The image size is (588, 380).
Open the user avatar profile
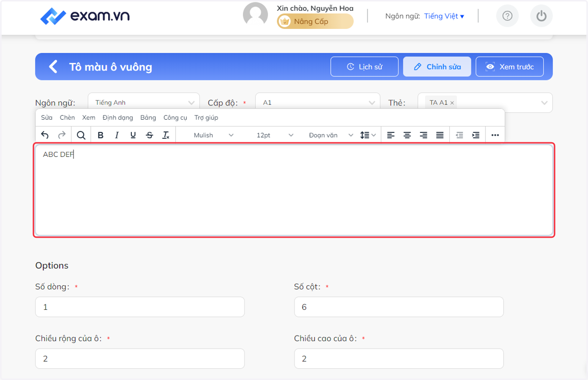(255, 14)
